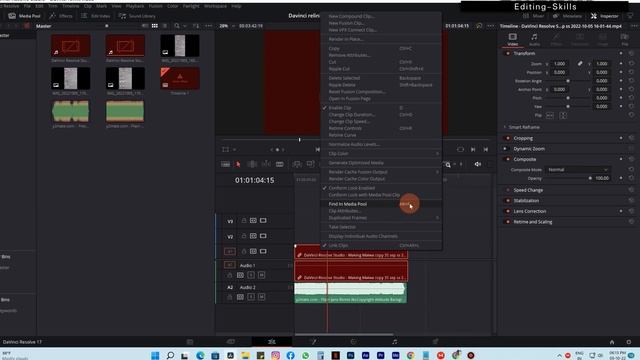The width and height of the screenshot is (640, 360).
Task: Open the Media Pool panel button
Action: point(24,16)
